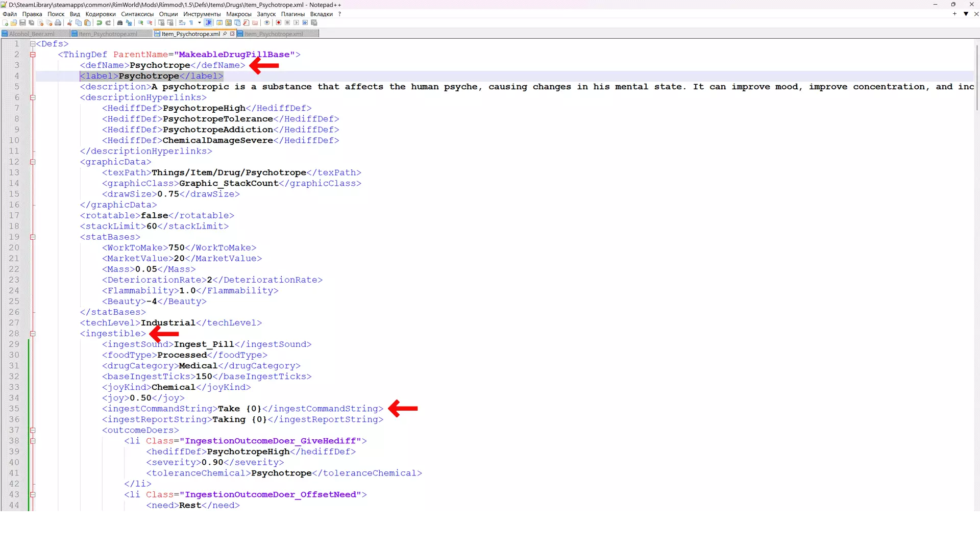The width and height of the screenshot is (980, 551).
Task: Collapse the ThingDef fold on line 2
Action: [x=33, y=55]
